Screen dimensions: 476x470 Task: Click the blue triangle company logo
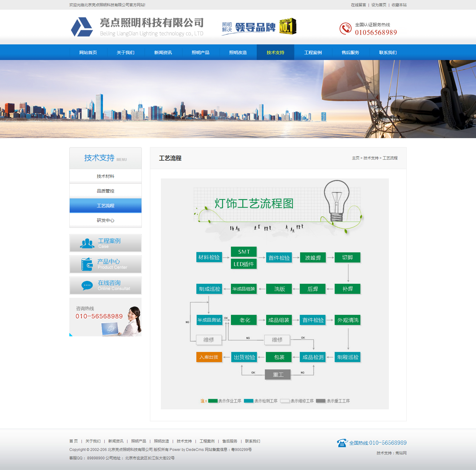click(82, 27)
